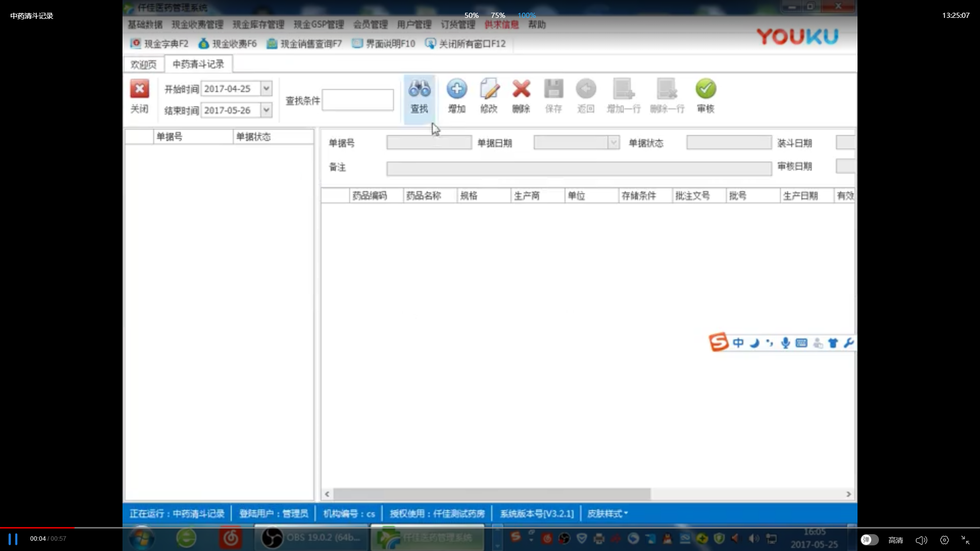Image resolution: width=980 pixels, height=551 pixels.
Task: Click the 保存 save disk icon
Action: point(553,89)
